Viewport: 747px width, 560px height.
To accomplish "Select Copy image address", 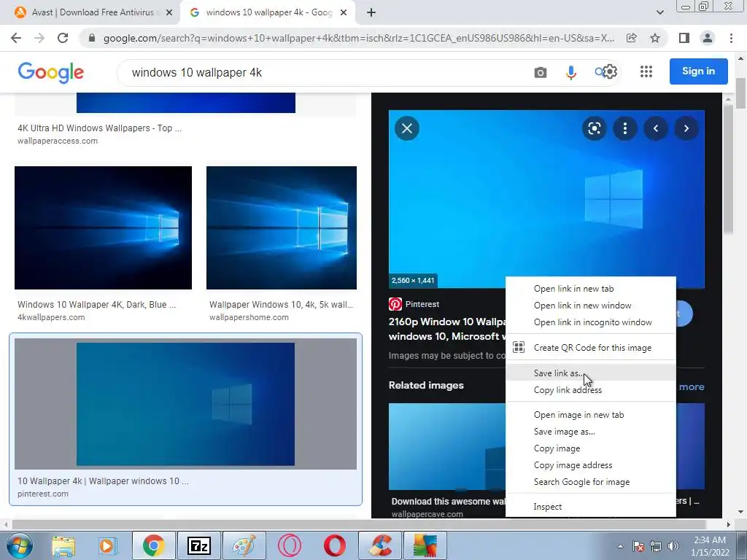I will click(x=591, y=465).
